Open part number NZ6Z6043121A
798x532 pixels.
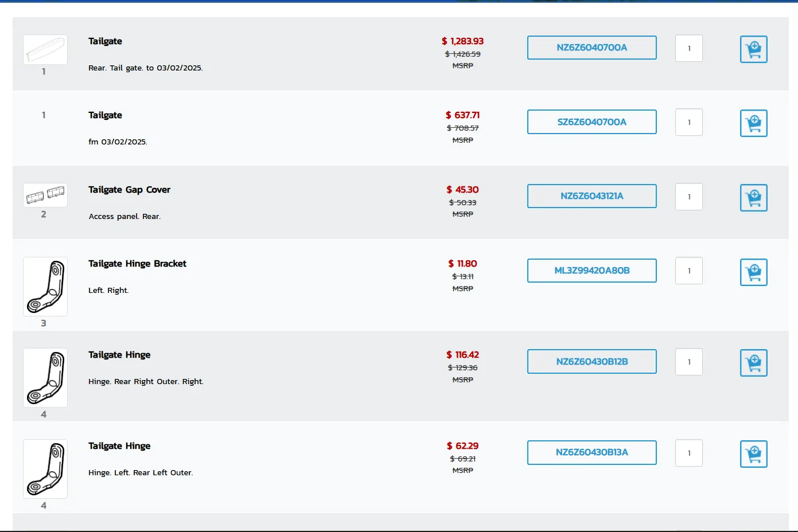coord(592,196)
